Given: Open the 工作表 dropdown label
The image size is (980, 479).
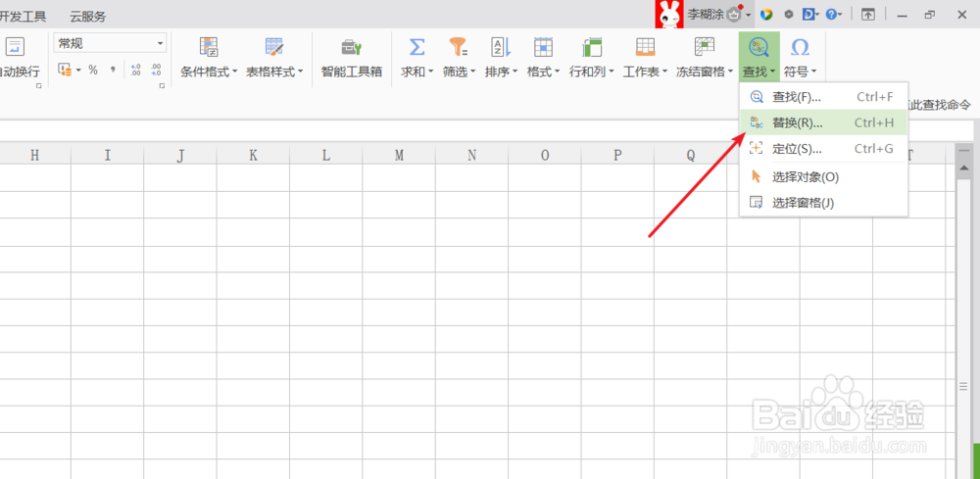Looking at the screenshot, I should pyautogui.click(x=645, y=72).
